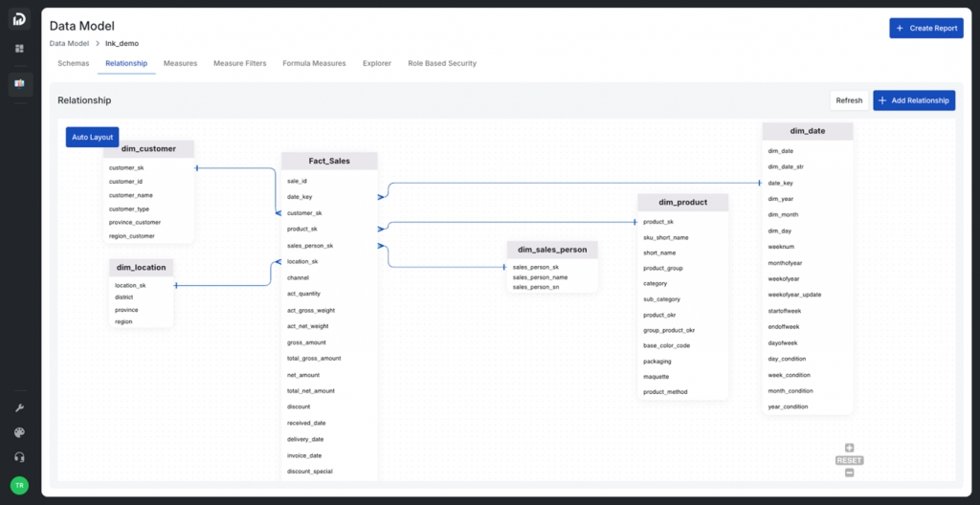Open the Measures tab

pos(180,63)
